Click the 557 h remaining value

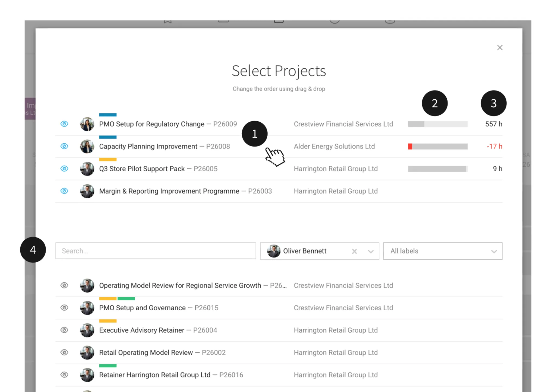494,124
